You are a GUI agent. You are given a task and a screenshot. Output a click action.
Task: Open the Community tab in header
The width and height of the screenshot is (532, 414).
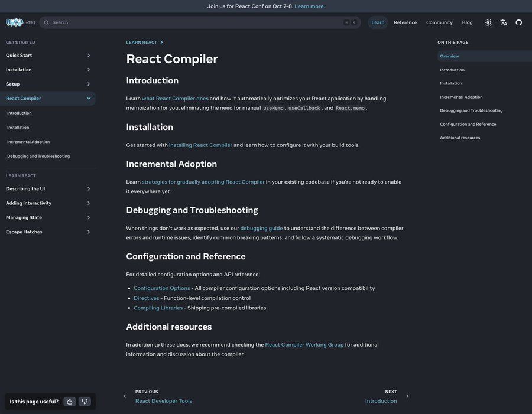tap(439, 22)
